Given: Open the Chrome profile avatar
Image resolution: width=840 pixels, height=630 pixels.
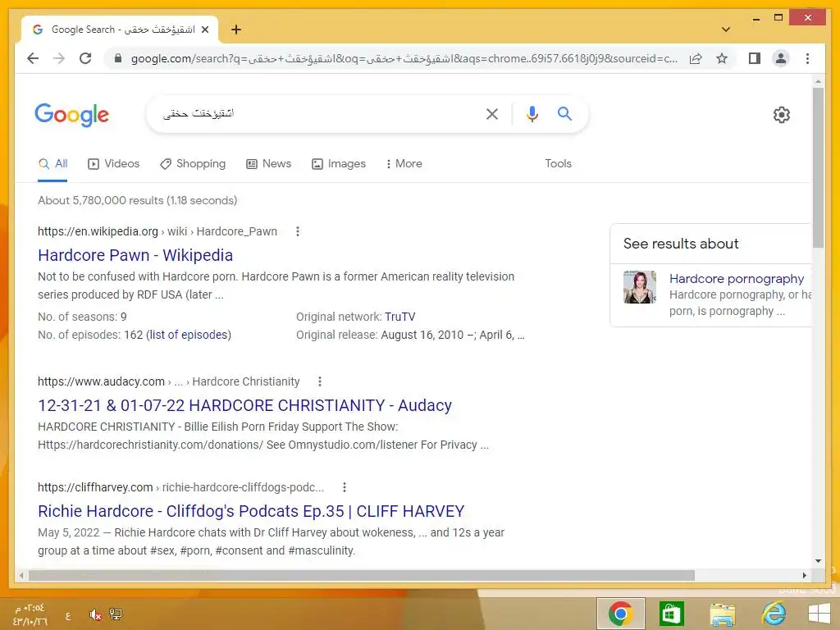Looking at the screenshot, I should tap(781, 58).
